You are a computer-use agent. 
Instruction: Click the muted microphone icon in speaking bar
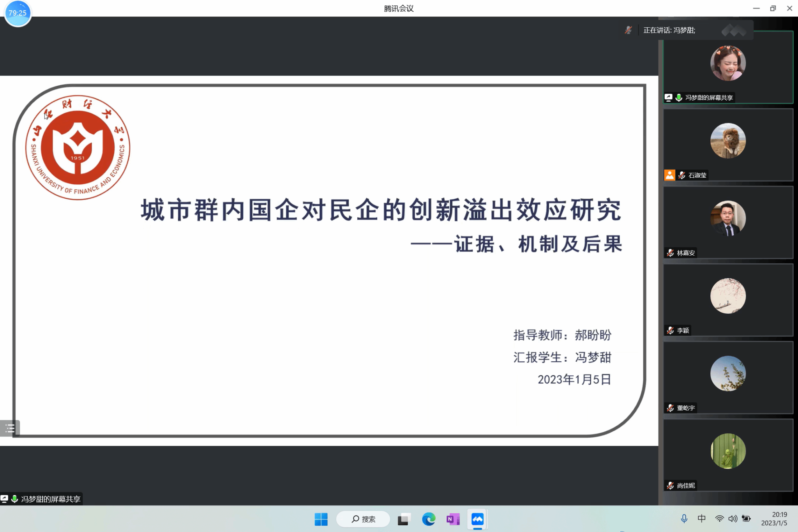click(628, 30)
